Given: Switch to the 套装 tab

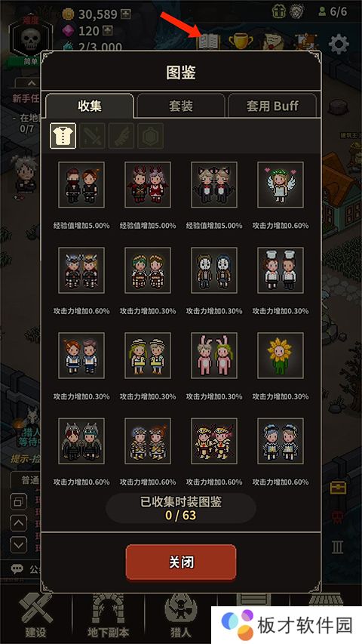Looking at the screenshot, I should click(x=181, y=106).
